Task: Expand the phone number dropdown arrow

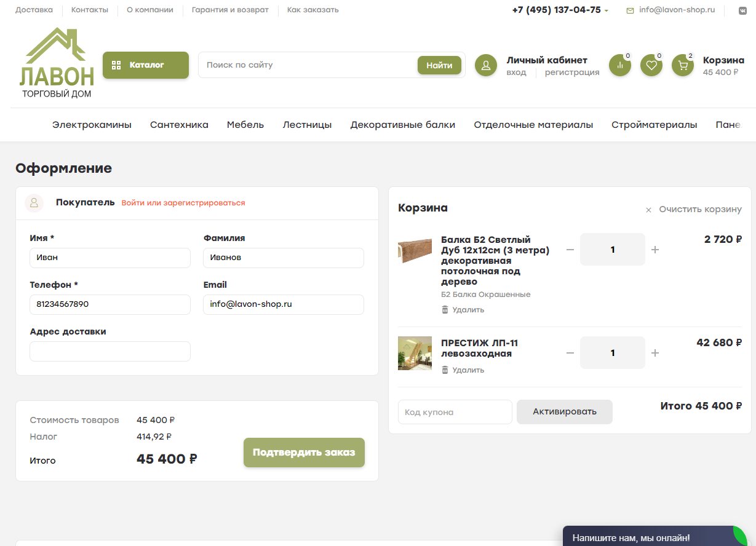Action: tap(607, 11)
